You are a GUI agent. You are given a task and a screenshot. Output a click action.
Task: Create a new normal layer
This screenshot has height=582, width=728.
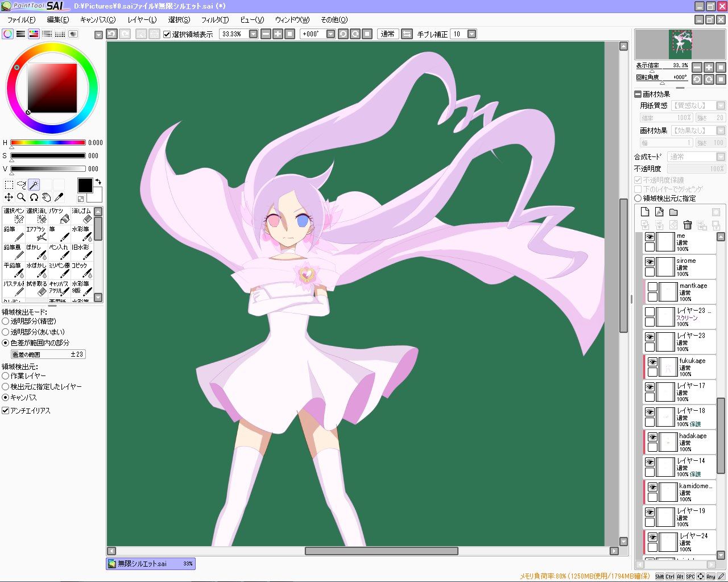pos(645,212)
